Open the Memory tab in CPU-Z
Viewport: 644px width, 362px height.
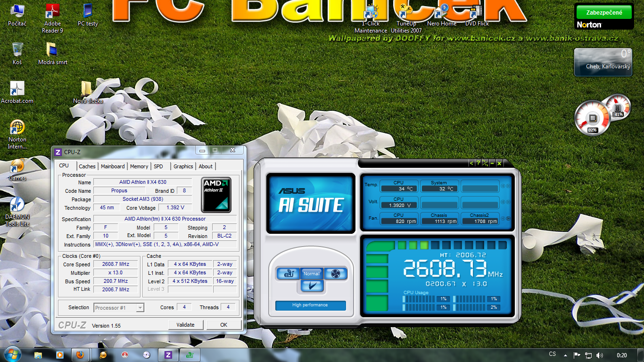point(139,166)
